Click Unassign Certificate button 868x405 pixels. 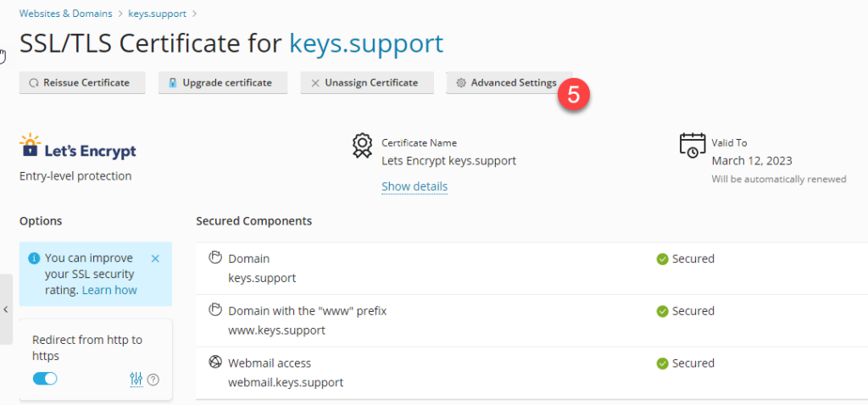click(x=365, y=83)
